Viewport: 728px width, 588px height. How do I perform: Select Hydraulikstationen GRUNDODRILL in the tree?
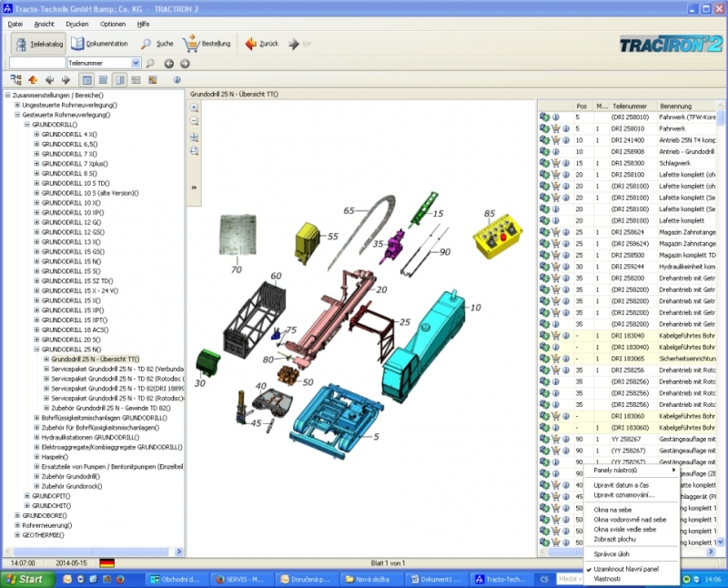(x=90, y=438)
